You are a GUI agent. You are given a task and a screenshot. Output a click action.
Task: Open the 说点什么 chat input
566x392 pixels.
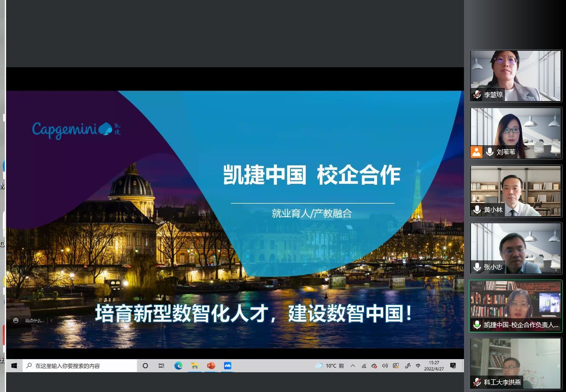(34, 321)
